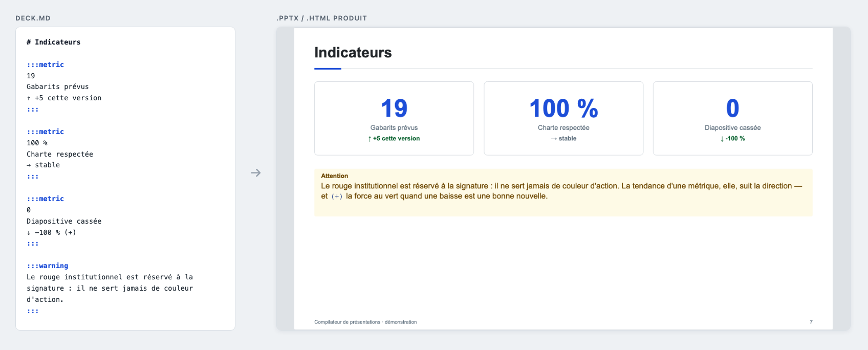Select "Diapositive cassée" label on the slide card
Screen dimensions: 868x350
click(x=733, y=128)
